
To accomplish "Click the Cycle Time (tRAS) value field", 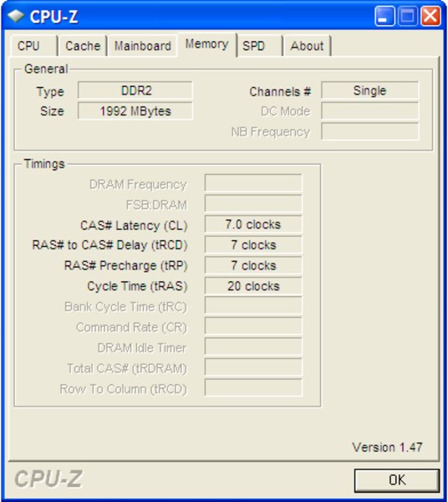I will point(253,286).
